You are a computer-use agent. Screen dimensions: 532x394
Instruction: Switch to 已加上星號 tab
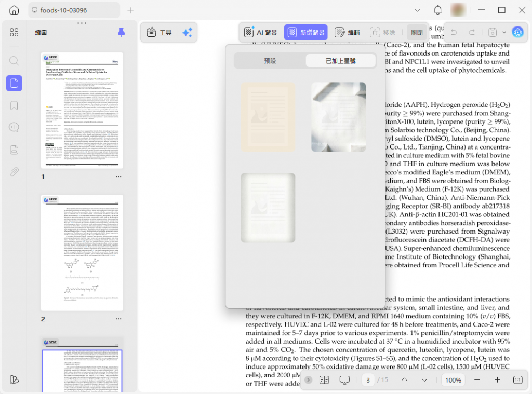(341, 61)
